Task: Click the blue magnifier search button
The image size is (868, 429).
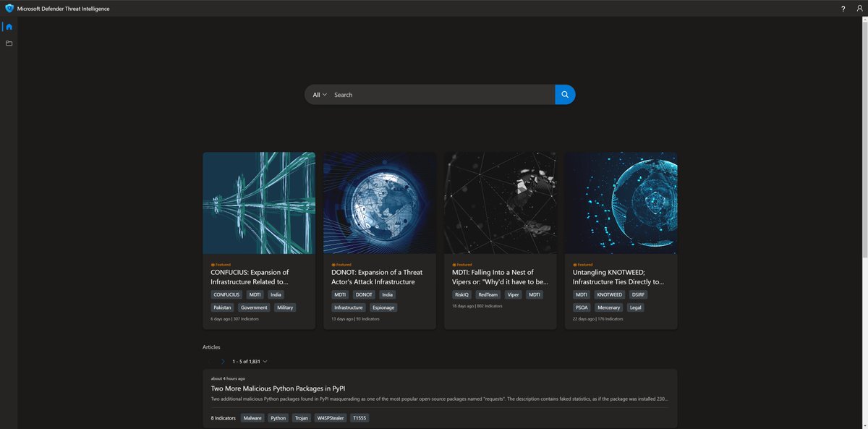Action: click(x=565, y=95)
